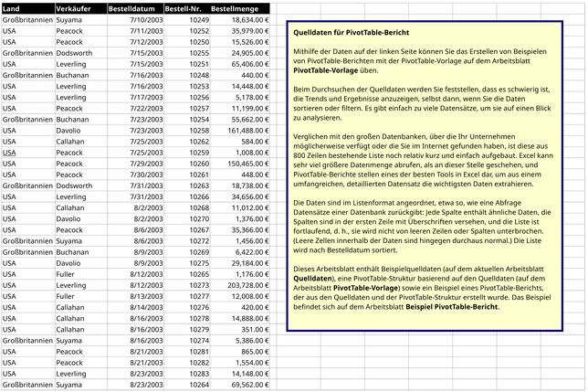Select the amount cell 55,662.00 €

pos(239,120)
